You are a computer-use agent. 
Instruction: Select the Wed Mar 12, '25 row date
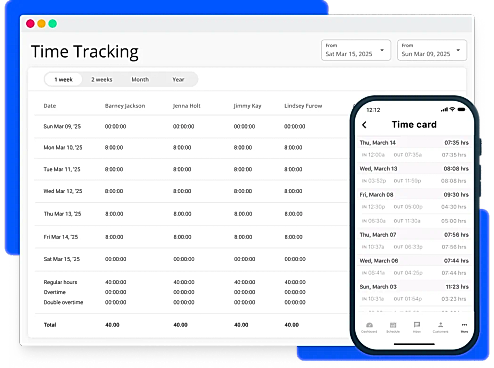(63, 191)
